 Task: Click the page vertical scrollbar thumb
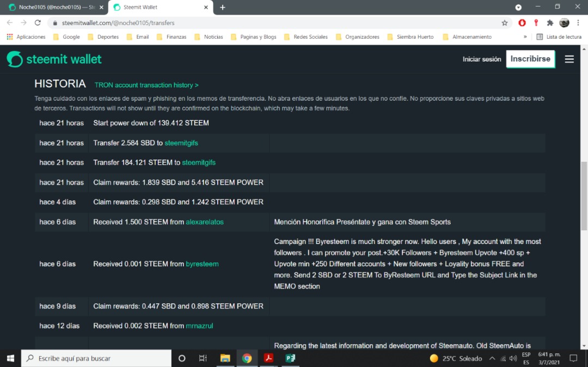[584, 195]
